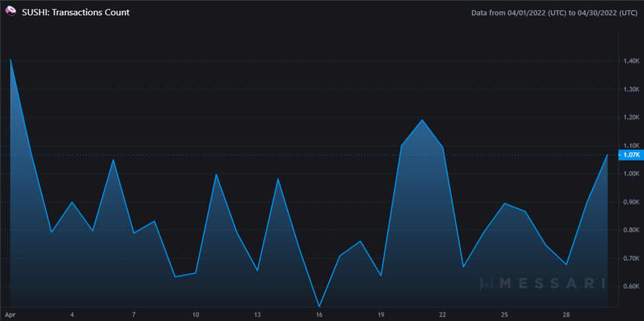Click the 1.40K y-axis label
This screenshot has width=644, height=321.
pos(630,61)
